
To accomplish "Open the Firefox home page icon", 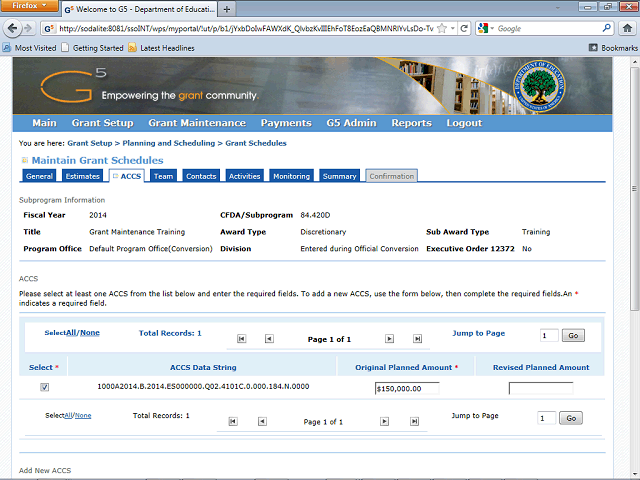I will pyautogui.click(x=627, y=28).
